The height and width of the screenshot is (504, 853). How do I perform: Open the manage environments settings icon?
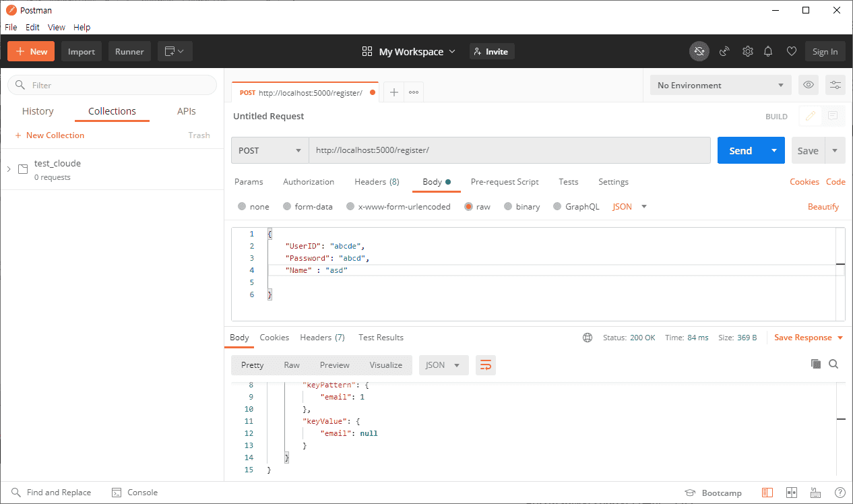pos(835,85)
